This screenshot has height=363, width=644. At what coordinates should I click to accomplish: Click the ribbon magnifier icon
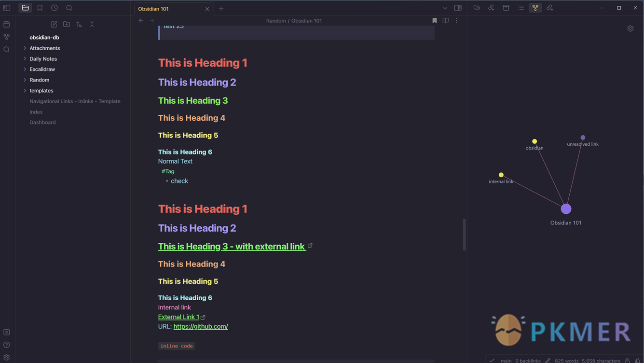pos(7,49)
